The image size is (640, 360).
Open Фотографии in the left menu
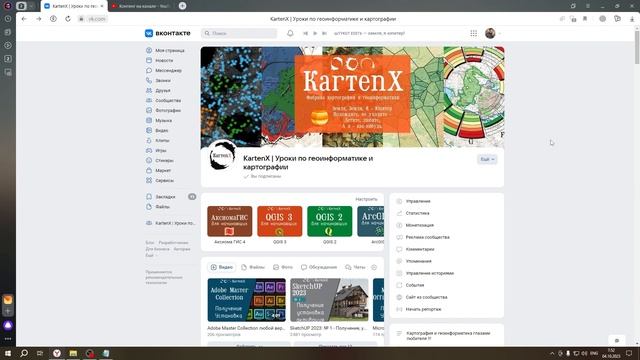[x=163, y=111]
